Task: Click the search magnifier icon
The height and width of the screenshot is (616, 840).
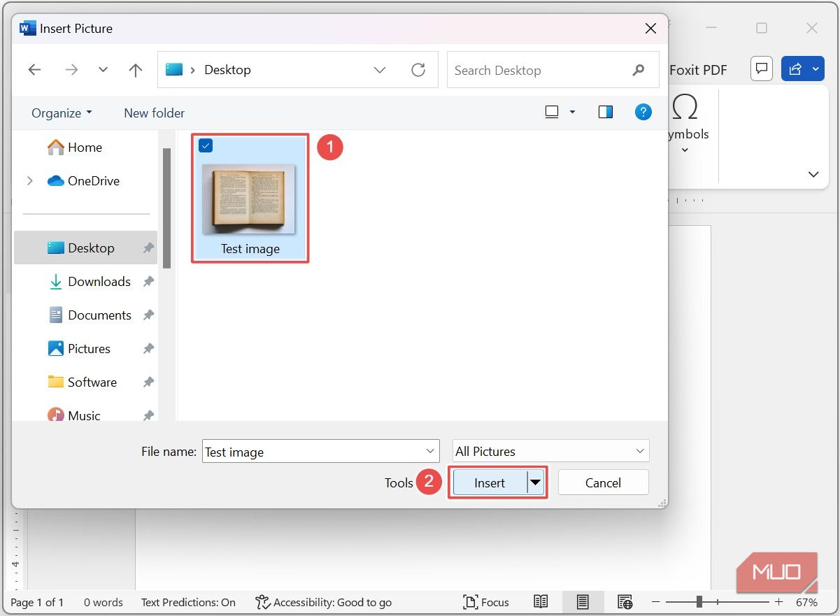Action: (638, 70)
